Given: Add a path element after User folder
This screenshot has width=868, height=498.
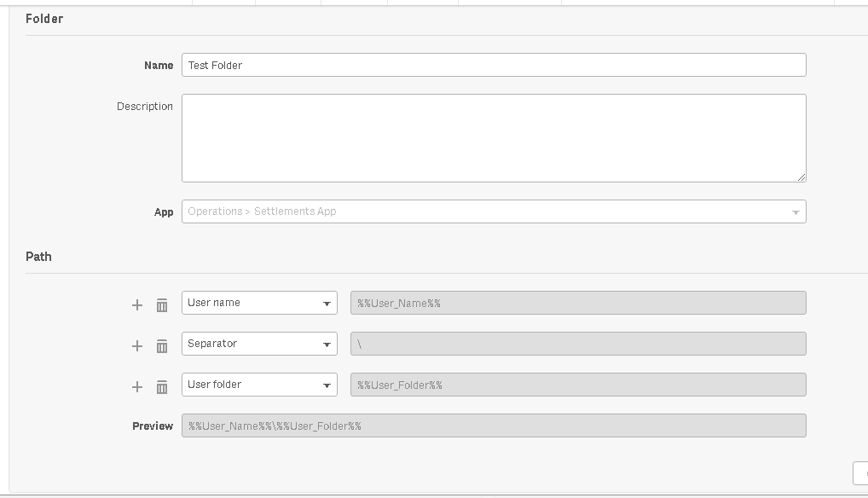Looking at the screenshot, I should pyautogui.click(x=136, y=386).
